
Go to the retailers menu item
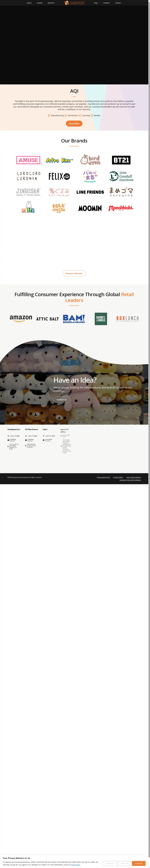coord(106,3)
